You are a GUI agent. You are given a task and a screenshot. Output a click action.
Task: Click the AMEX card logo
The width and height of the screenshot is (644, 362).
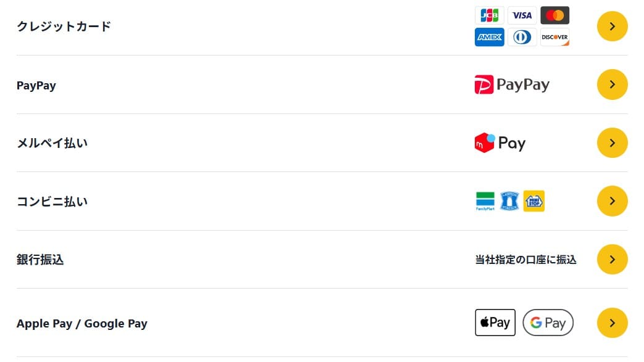489,37
